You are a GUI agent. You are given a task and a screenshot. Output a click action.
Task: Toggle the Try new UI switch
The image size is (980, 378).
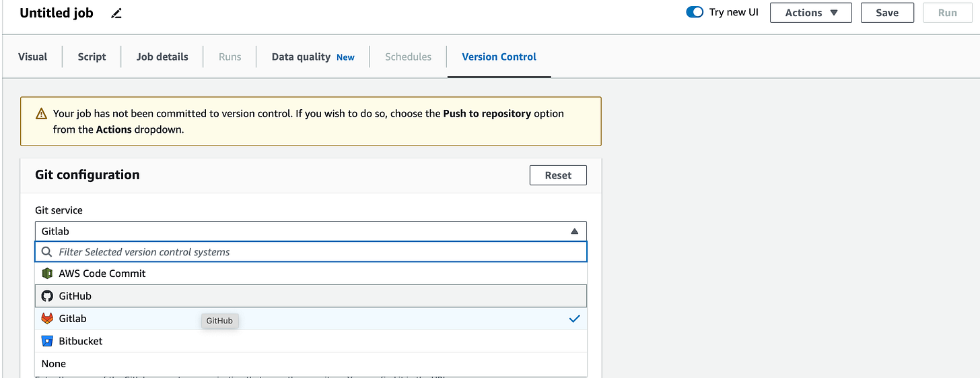click(x=695, y=12)
